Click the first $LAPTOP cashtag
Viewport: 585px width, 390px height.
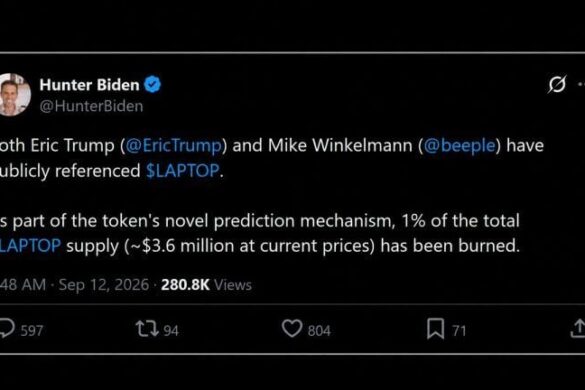click(182, 171)
